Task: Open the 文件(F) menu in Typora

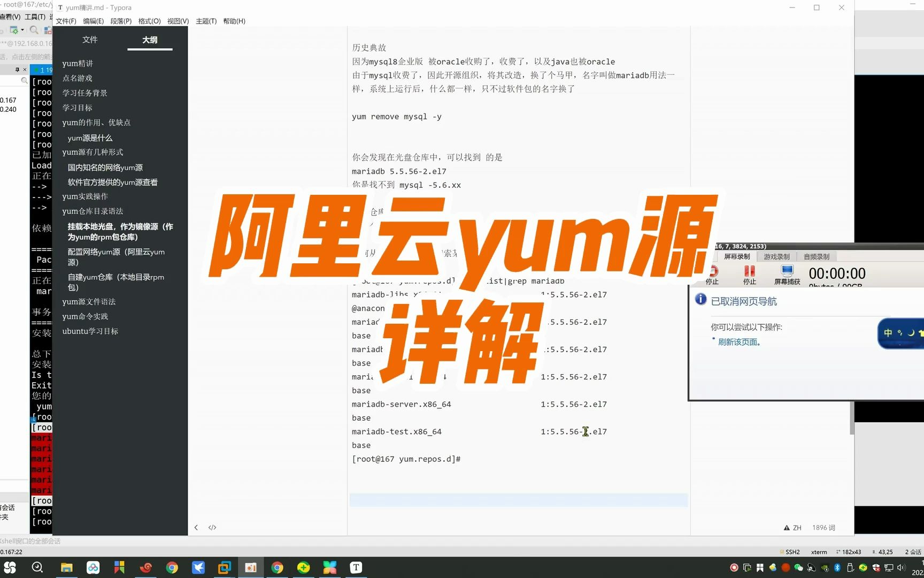Action: coord(66,21)
